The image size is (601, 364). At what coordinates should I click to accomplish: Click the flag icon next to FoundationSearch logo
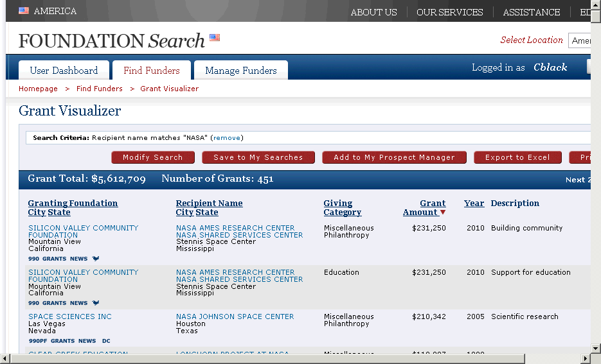(215, 37)
